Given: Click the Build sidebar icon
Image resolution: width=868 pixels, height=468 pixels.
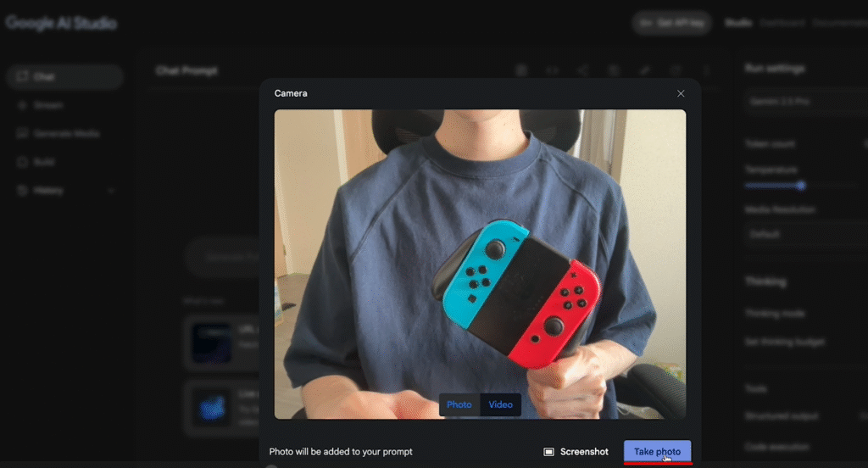Looking at the screenshot, I should [22, 162].
